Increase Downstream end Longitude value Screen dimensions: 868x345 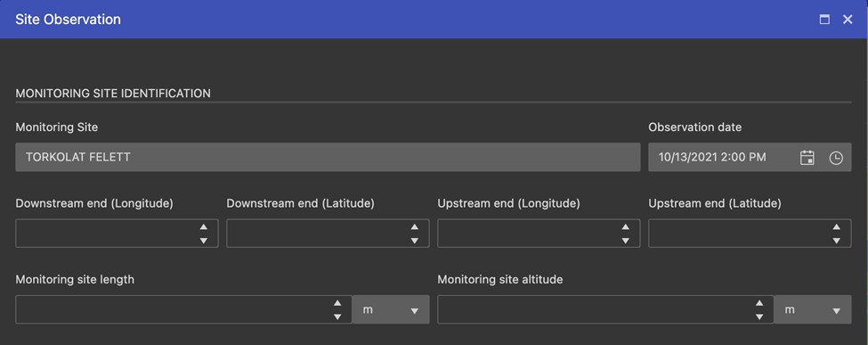click(x=203, y=226)
